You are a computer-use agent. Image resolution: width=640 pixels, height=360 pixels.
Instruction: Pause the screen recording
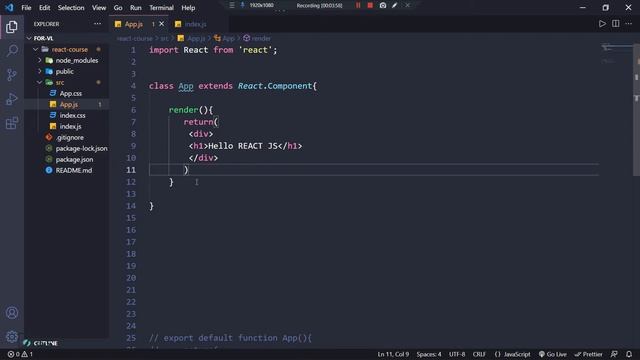[x=358, y=5]
